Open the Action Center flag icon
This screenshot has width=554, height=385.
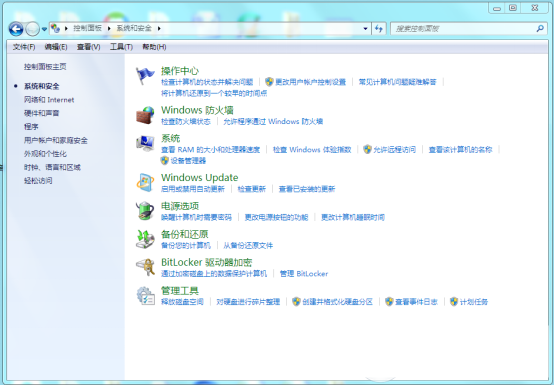(145, 76)
